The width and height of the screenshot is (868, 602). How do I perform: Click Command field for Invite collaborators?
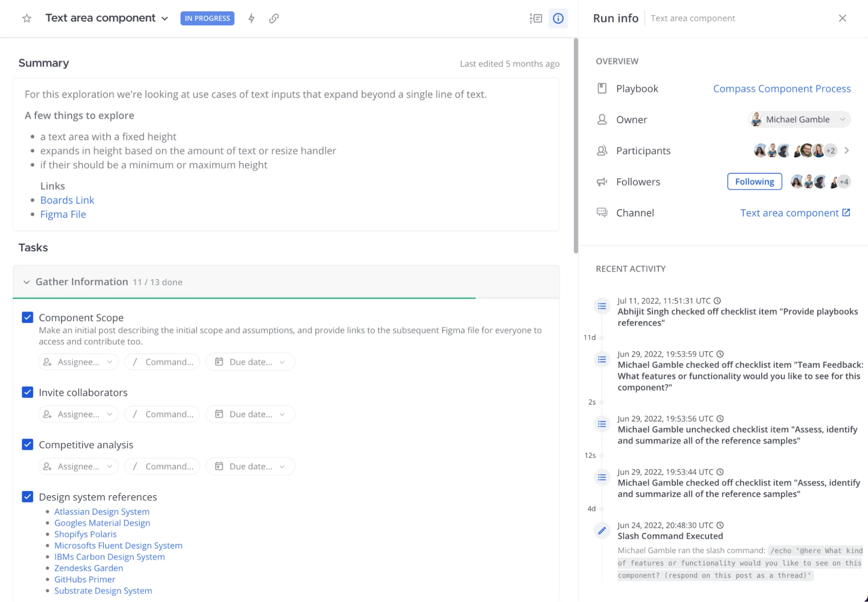[x=162, y=414]
